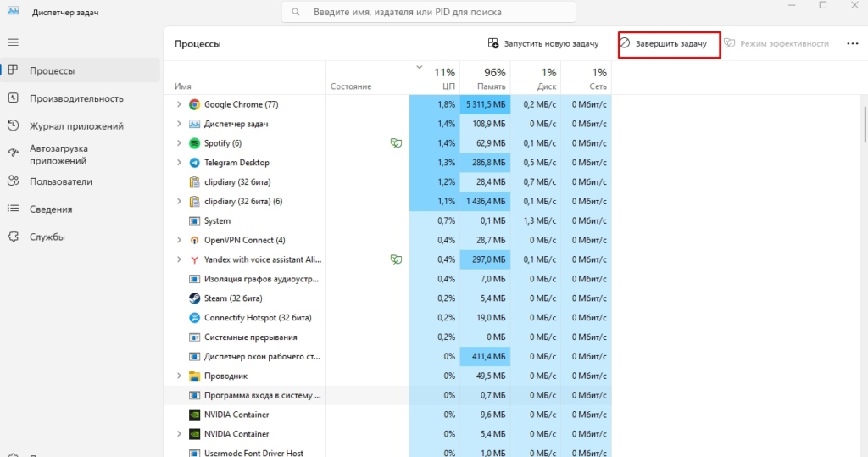Click the 5 311,5 МБ memory cell
This screenshot has width=868, height=457.
point(485,104)
